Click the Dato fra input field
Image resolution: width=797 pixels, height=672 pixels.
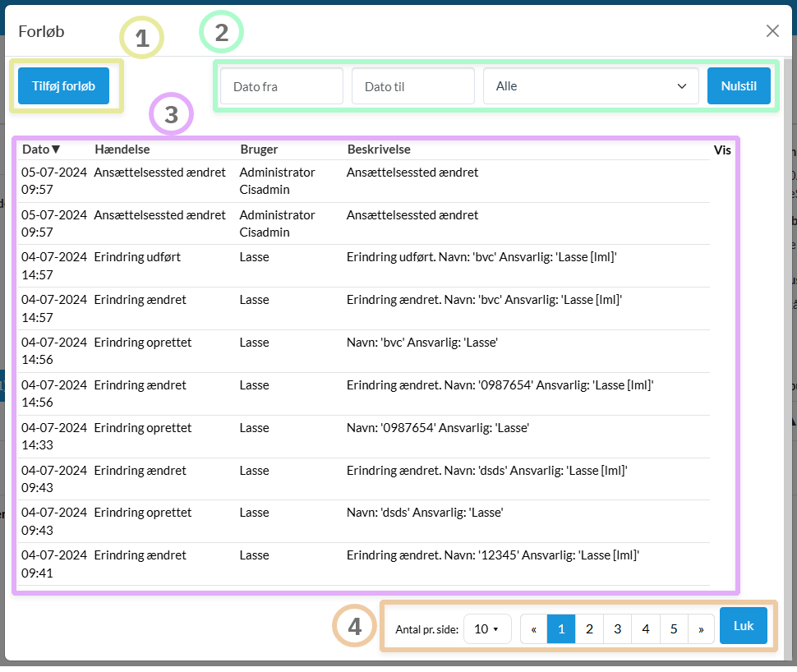(x=281, y=86)
